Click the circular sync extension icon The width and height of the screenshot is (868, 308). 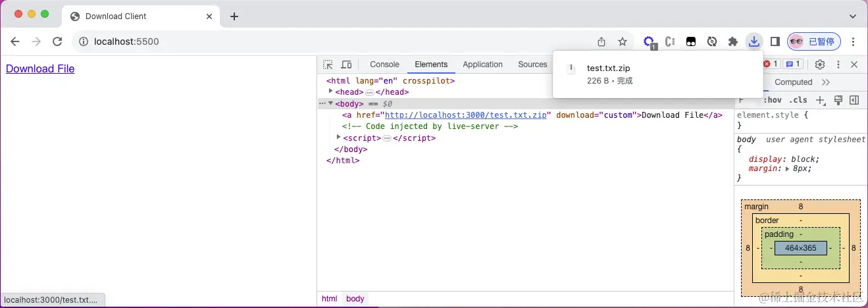[x=711, y=41]
